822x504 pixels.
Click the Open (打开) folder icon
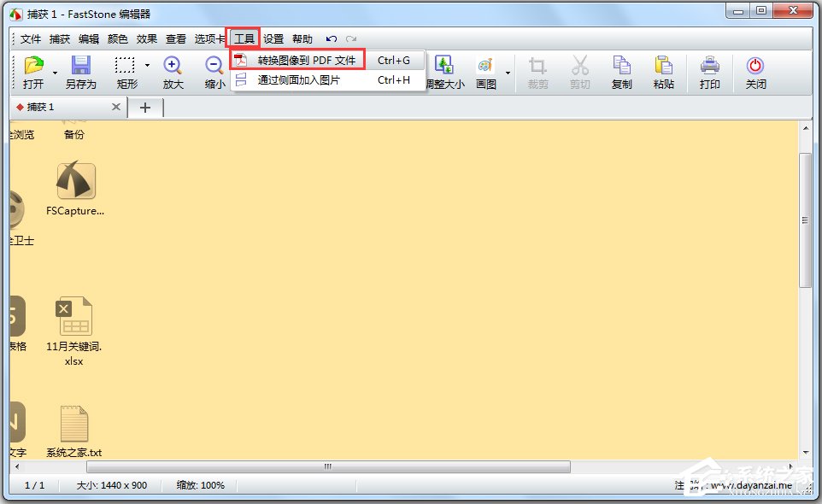33,66
